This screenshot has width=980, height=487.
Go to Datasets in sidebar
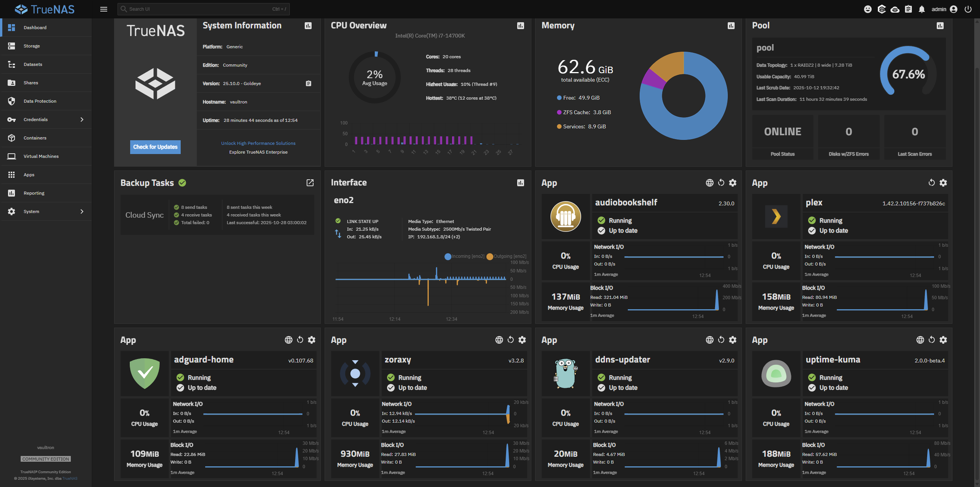click(x=33, y=64)
